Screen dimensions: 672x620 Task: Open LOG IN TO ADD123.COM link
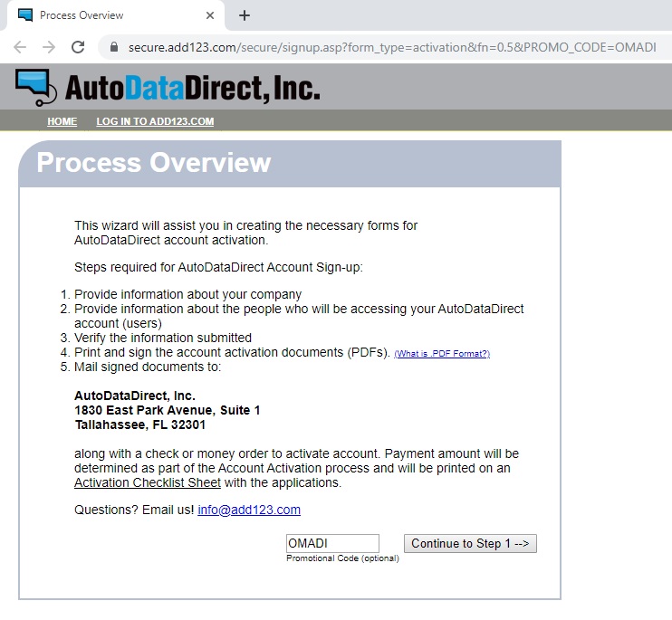click(155, 121)
